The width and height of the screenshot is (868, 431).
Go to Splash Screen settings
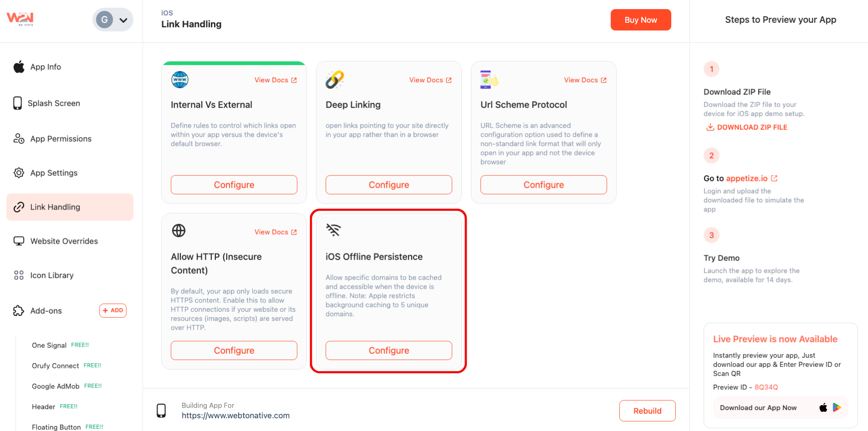[54, 103]
